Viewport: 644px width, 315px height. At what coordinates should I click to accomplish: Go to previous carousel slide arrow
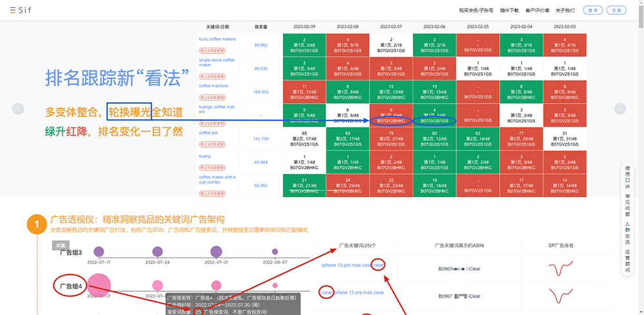(19, 109)
